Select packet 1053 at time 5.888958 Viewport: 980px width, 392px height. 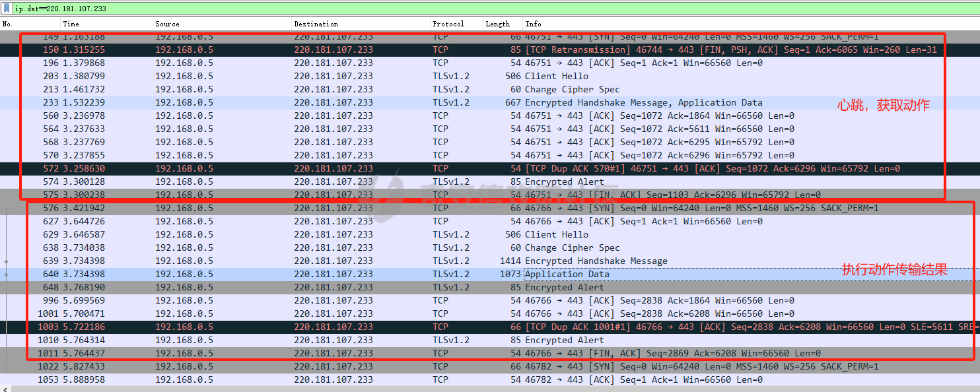[490, 379]
